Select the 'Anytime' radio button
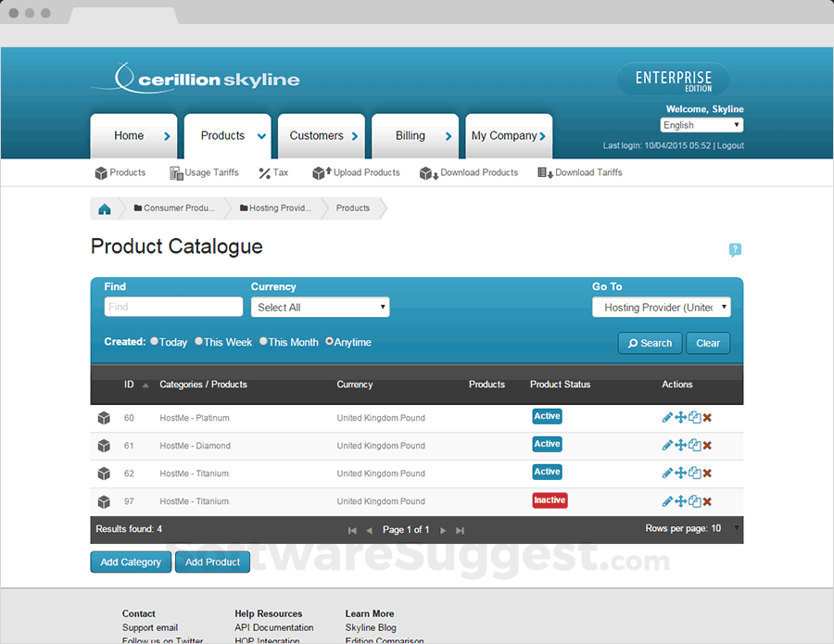The width and height of the screenshot is (834, 644). 329,342
